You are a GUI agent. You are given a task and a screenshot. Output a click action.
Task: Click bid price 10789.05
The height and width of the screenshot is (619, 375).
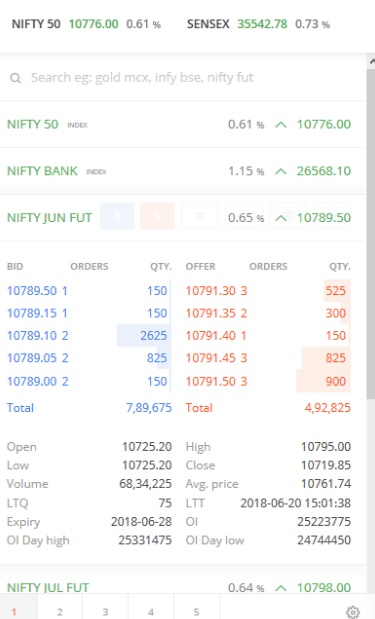coord(32,358)
